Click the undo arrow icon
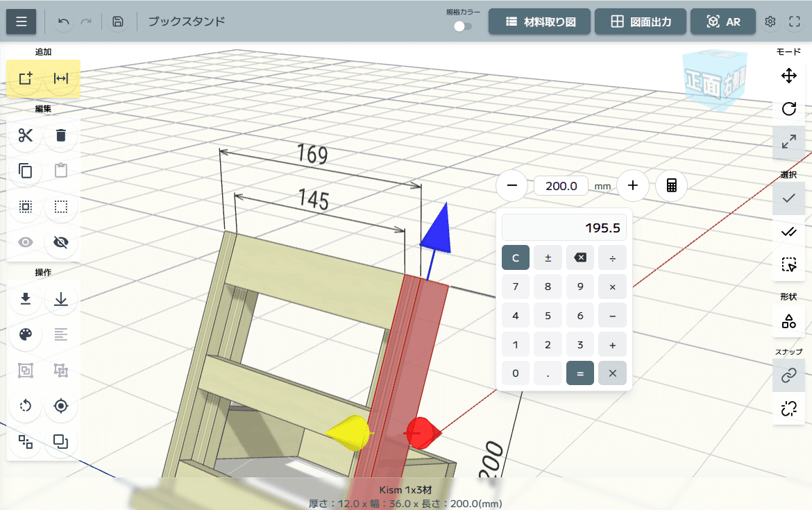The height and width of the screenshot is (510, 812). point(64,22)
